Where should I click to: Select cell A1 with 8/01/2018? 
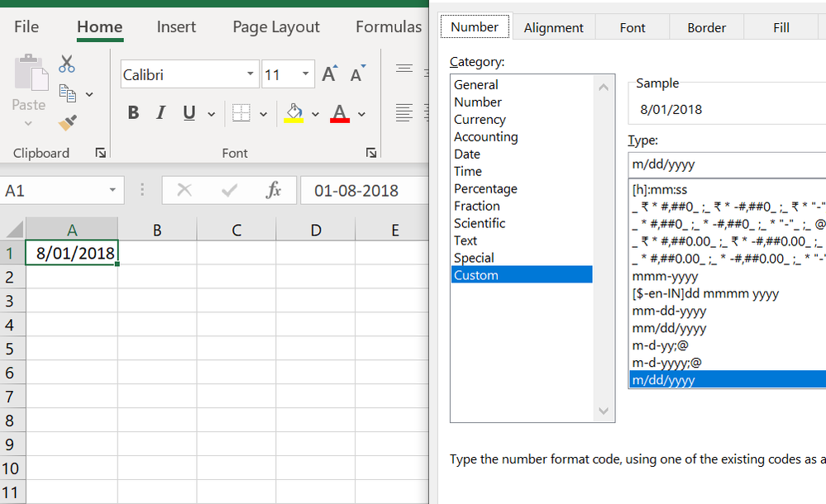point(72,253)
